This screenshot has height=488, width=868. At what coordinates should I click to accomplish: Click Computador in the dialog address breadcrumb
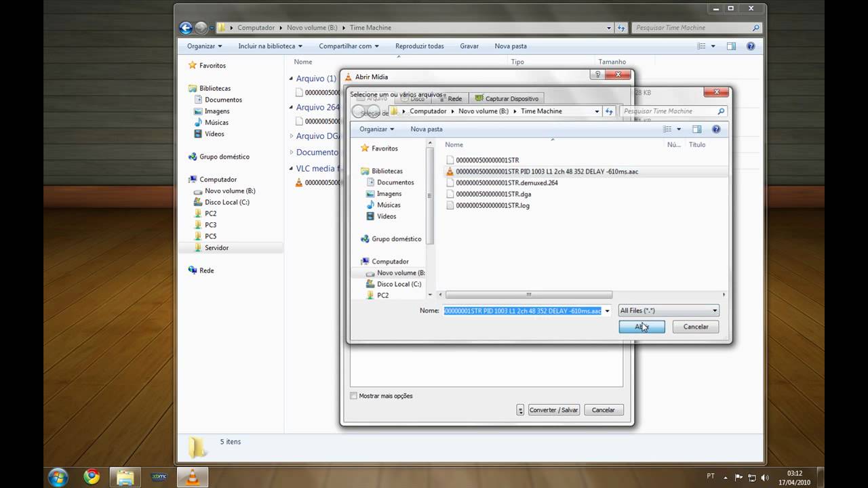(x=428, y=111)
